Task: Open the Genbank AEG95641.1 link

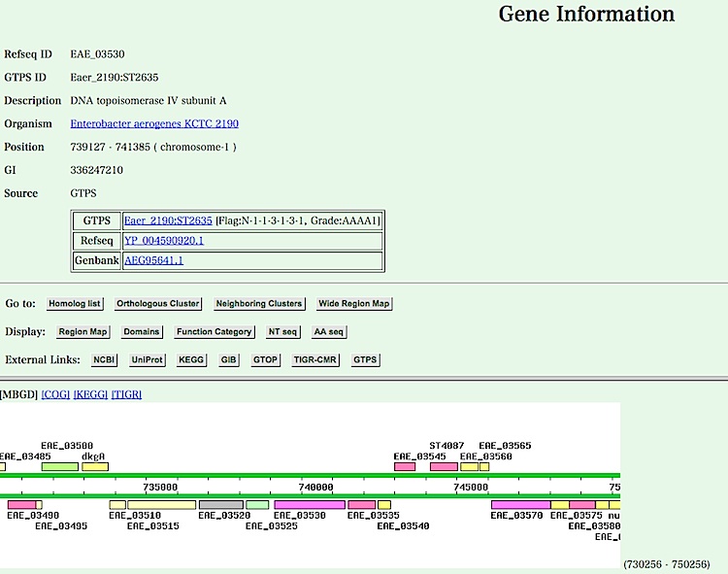Action: [x=153, y=260]
